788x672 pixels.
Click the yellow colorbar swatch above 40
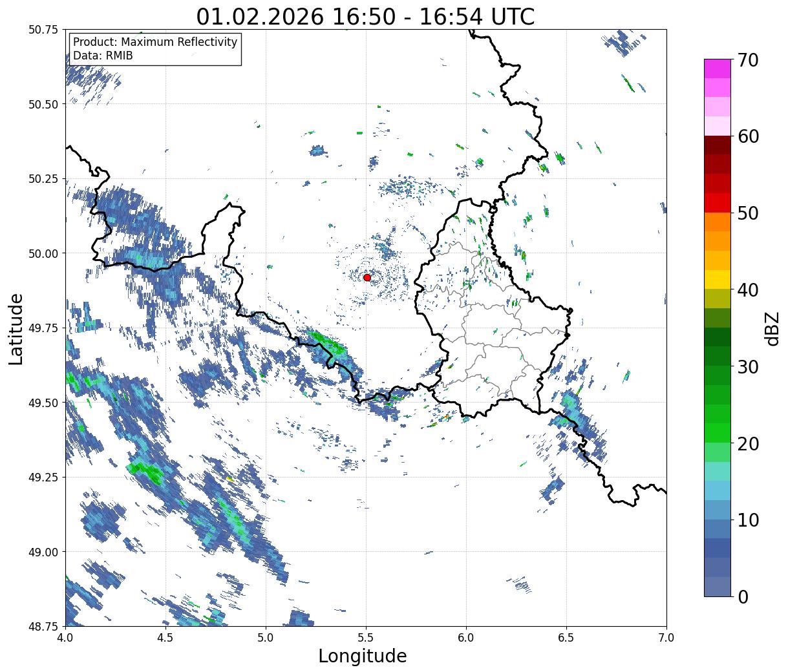[x=718, y=280]
